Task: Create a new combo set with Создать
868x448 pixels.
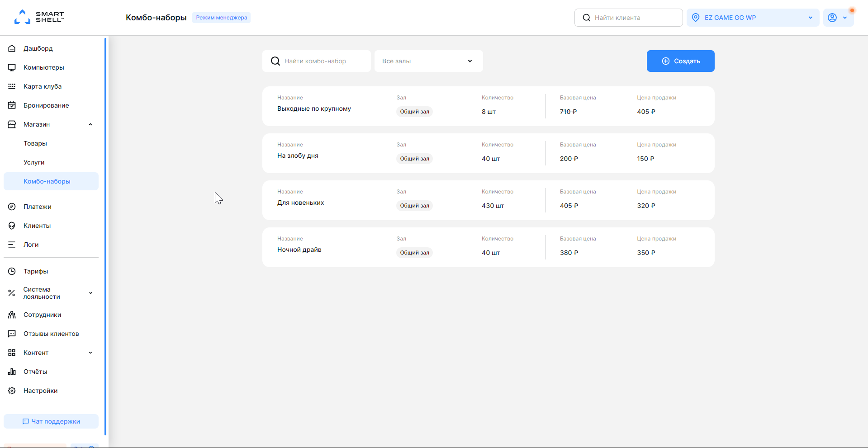Action: pyautogui.click(x=680, y=61)
